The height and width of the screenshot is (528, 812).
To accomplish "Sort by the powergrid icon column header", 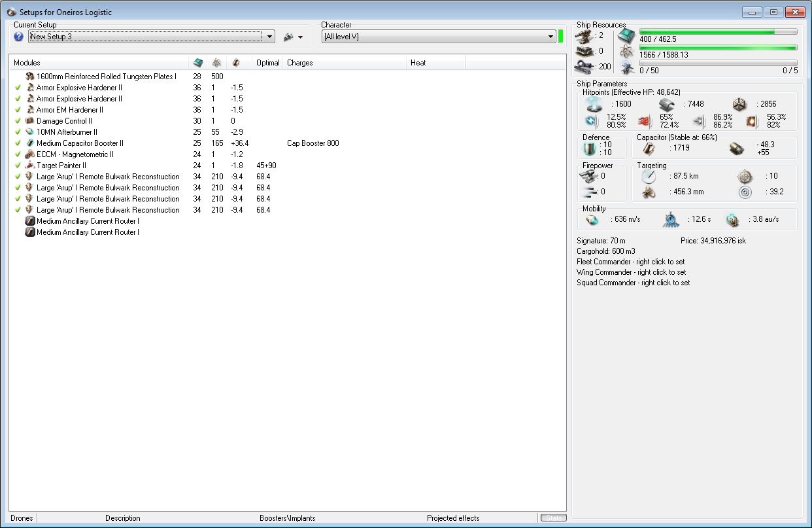I will 216,63.
